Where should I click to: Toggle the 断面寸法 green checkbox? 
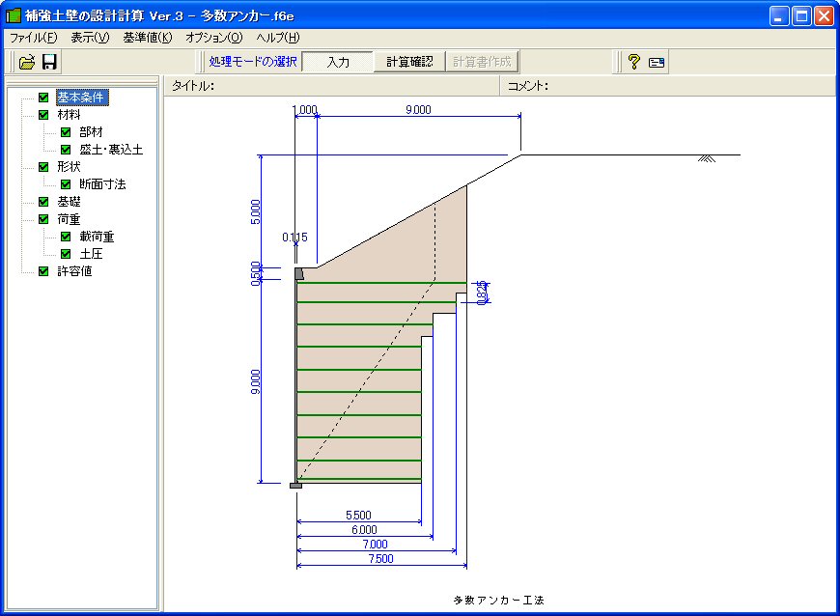click(66, 184)
